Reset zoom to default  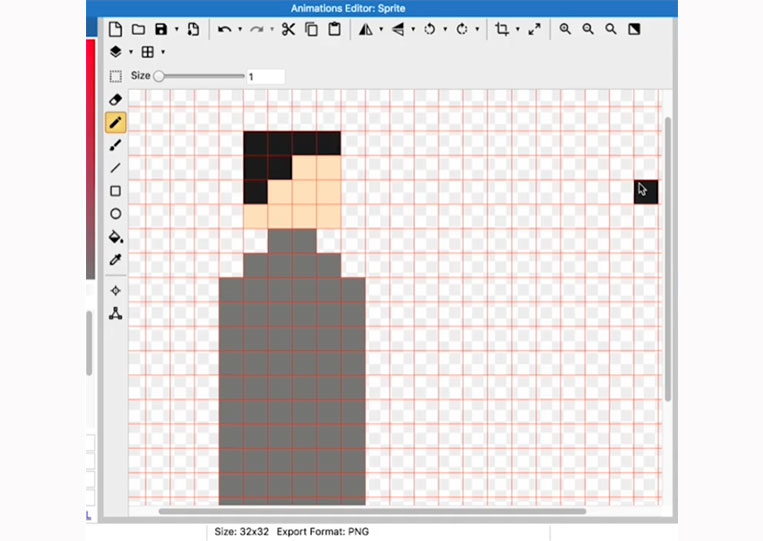pyautogui.click(x=611, y=29)
